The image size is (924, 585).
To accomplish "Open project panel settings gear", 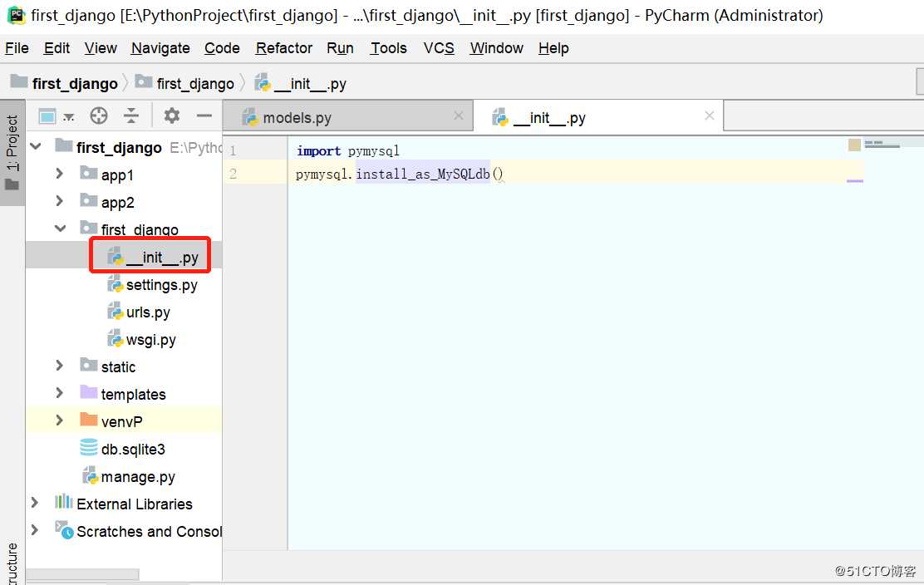I will pos(171,116).
